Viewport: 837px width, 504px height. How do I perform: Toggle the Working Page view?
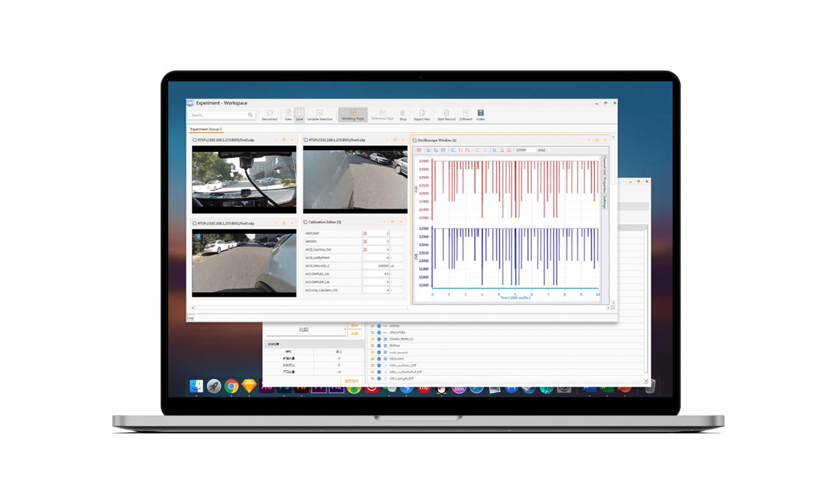point(353,115)
